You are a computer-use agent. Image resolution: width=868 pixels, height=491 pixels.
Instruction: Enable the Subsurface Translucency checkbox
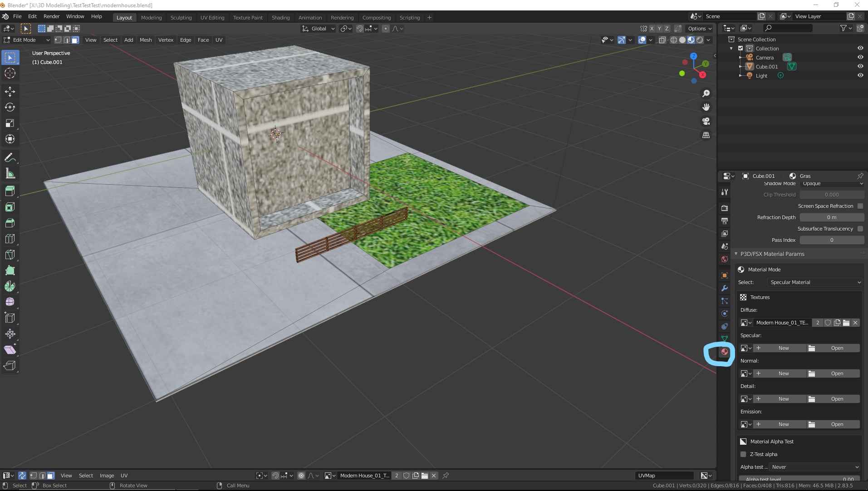click(x=860, y=229)
